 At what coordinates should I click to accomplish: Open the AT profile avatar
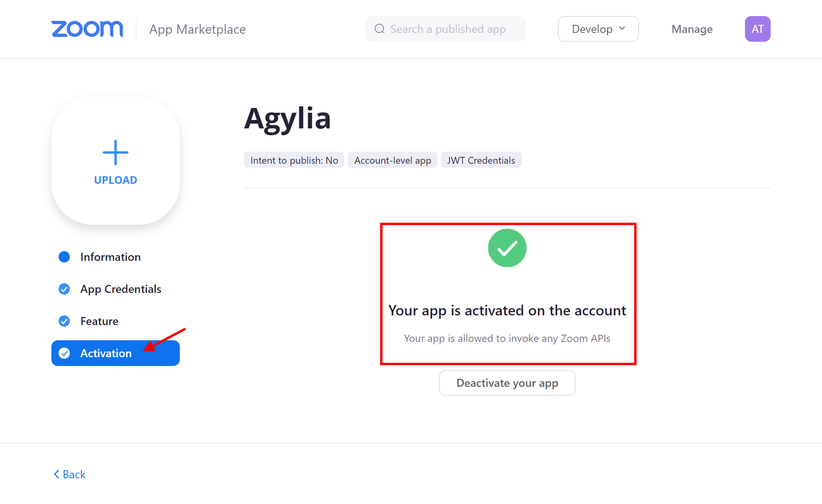[757, 29]
